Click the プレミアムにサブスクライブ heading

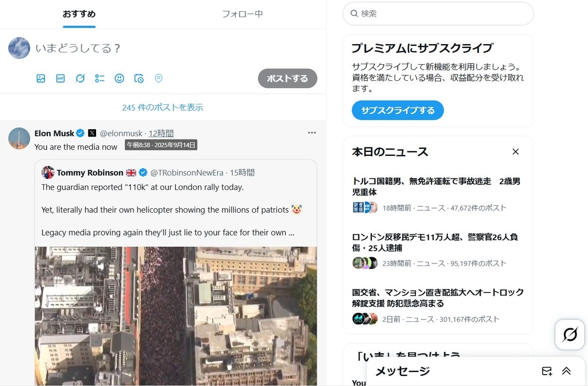(x=422, y=48)
